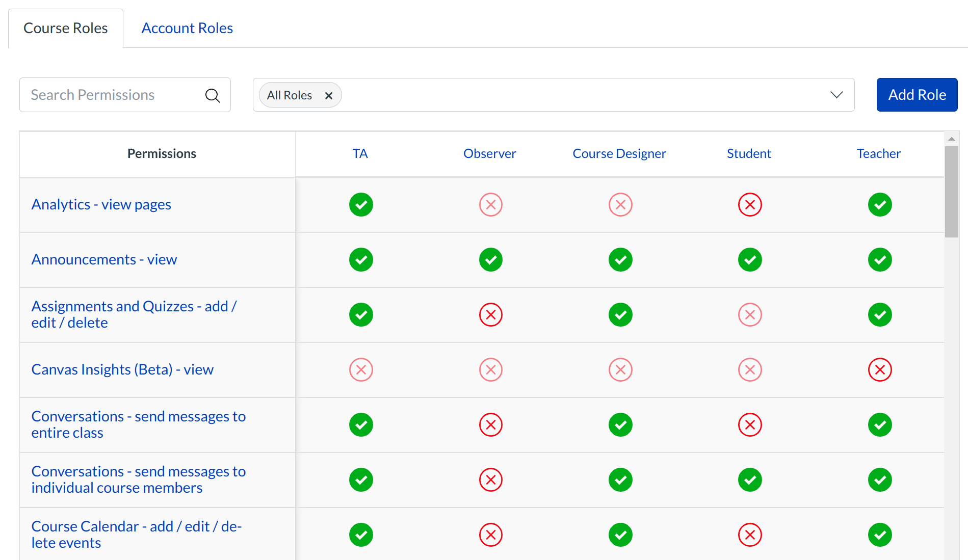Screen dimensions: 968x560
Task: Enable Observer messaging to entire class
Action: pos(490,424)
